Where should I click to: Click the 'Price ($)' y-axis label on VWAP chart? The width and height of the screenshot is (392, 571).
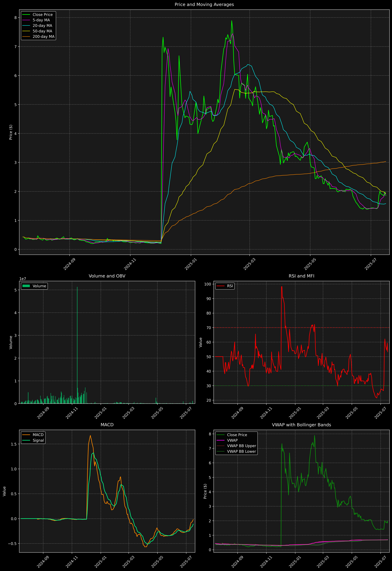tap(205, 491)
